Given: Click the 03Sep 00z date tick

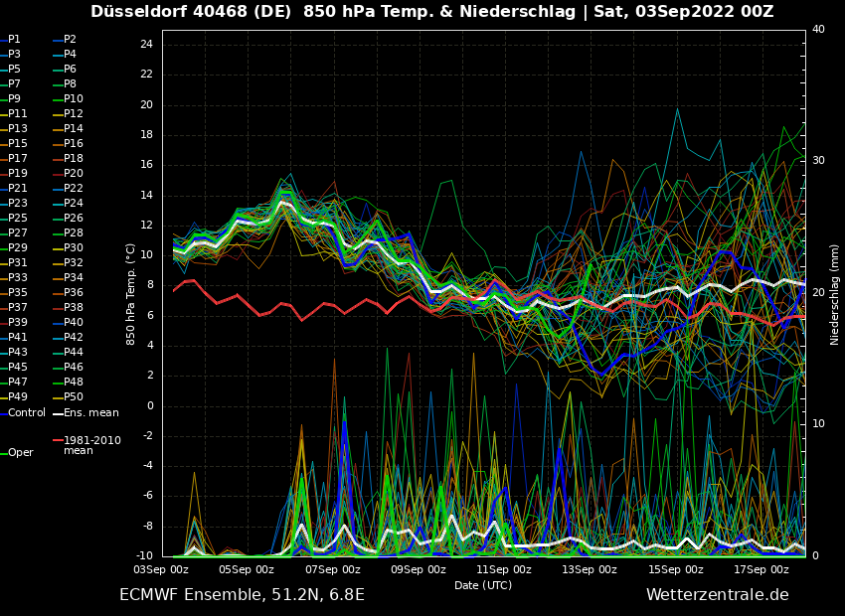Looking at the screenshot, I should pyautogui.click(x=161, y=569).
